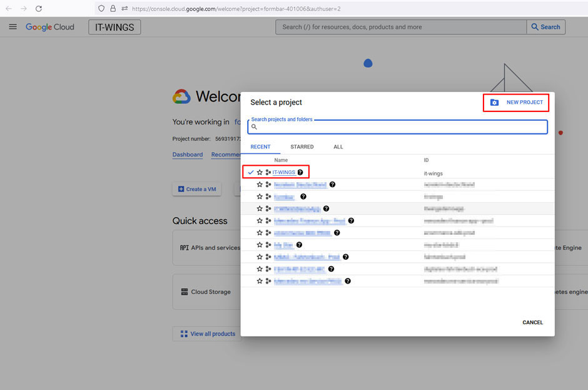Cancel the Select a project dialog
This screenshot has height=390, width=588.
tap(532, 322)
